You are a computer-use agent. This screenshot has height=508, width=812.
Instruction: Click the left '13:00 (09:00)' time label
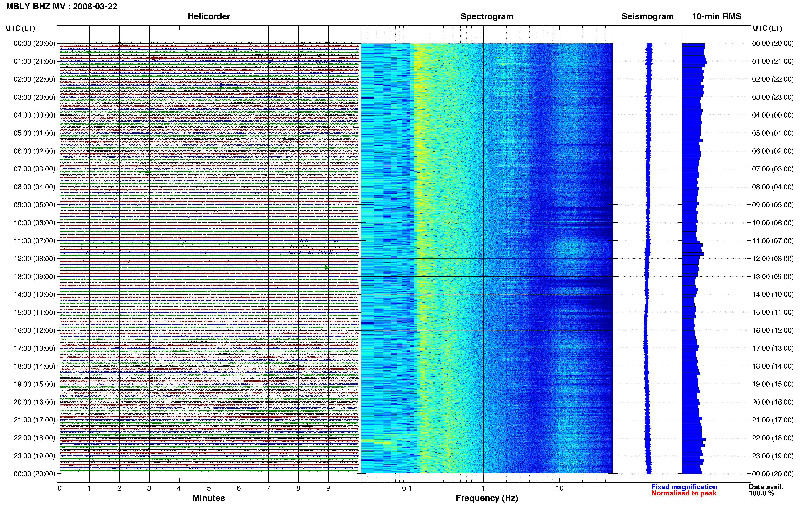[x=34, y=277]
